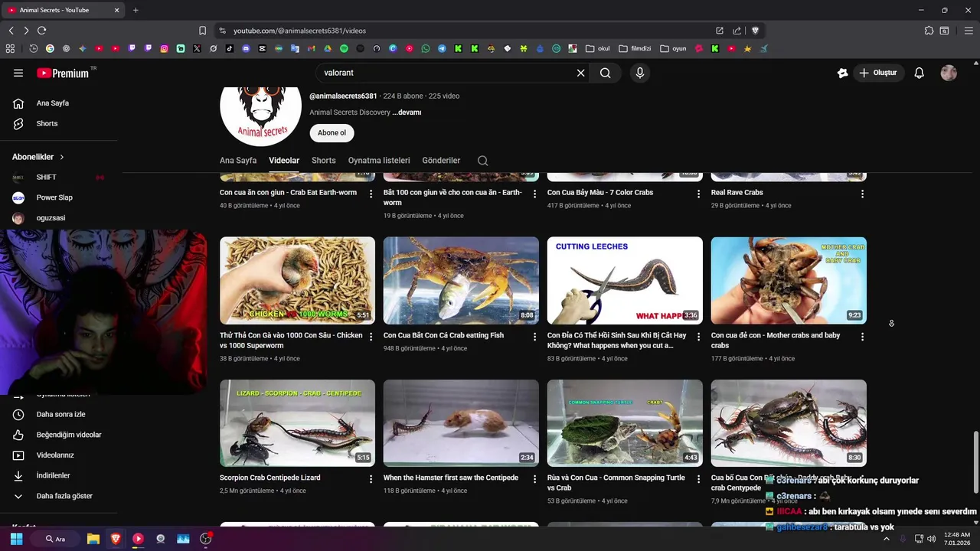Go back in the browser
Viewport: 980px width, 551px height.
coord(11,31)
